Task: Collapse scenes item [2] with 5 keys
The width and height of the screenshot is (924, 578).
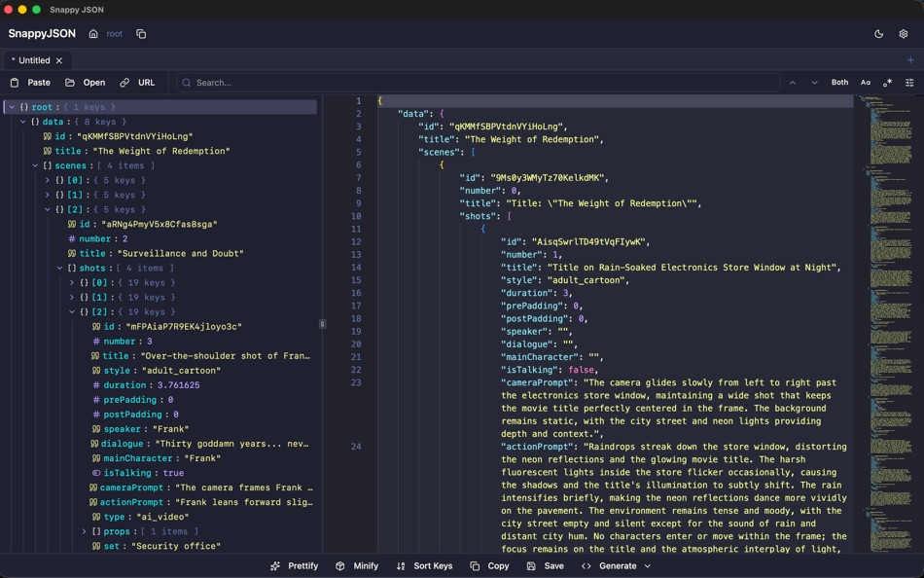Action: (x=47, y=209)
